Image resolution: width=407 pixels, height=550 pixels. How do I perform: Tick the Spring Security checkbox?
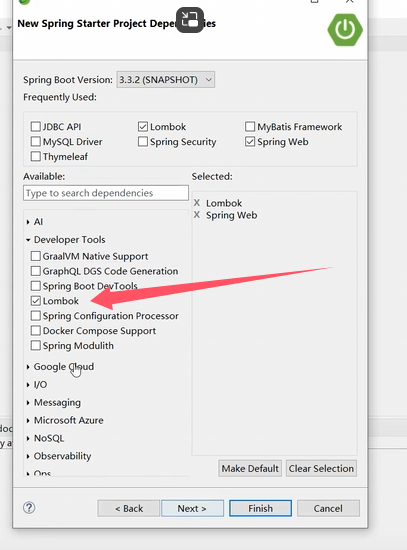[143, 141]
